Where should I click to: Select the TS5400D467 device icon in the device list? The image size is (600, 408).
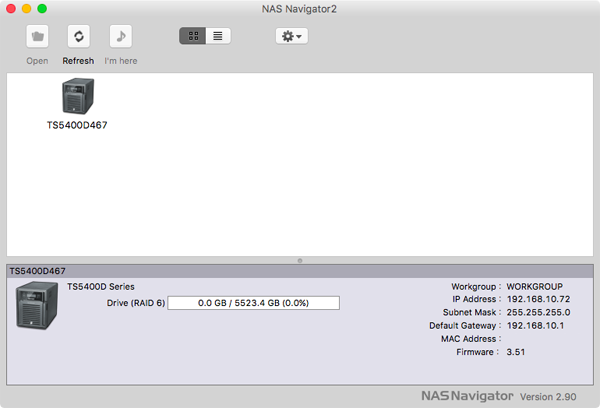tap(77, 97)
